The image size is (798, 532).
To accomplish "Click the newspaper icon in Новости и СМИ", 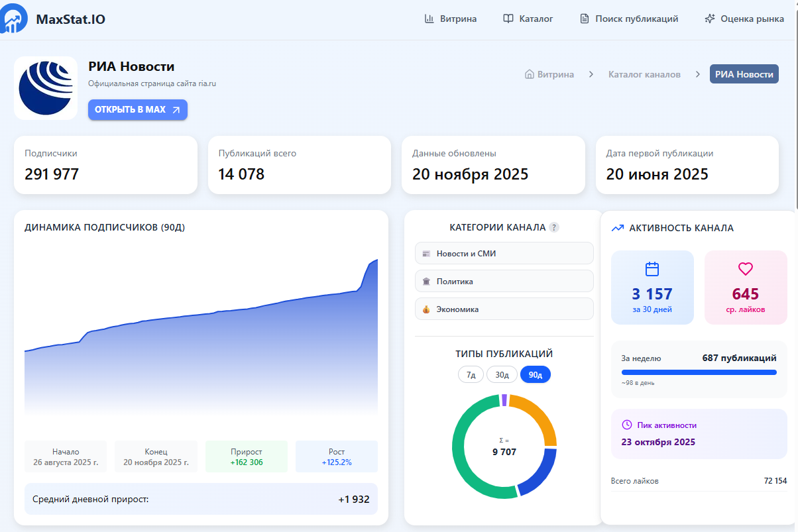I will click(x=426, y=254).
